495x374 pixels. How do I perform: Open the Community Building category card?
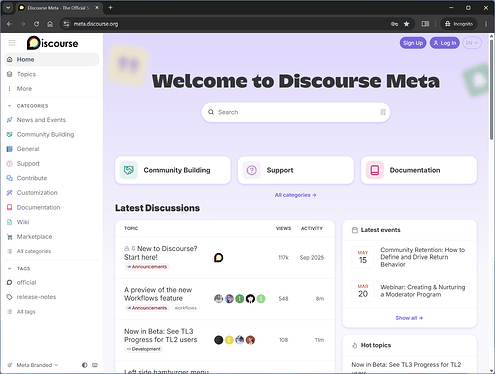[173, 170]
